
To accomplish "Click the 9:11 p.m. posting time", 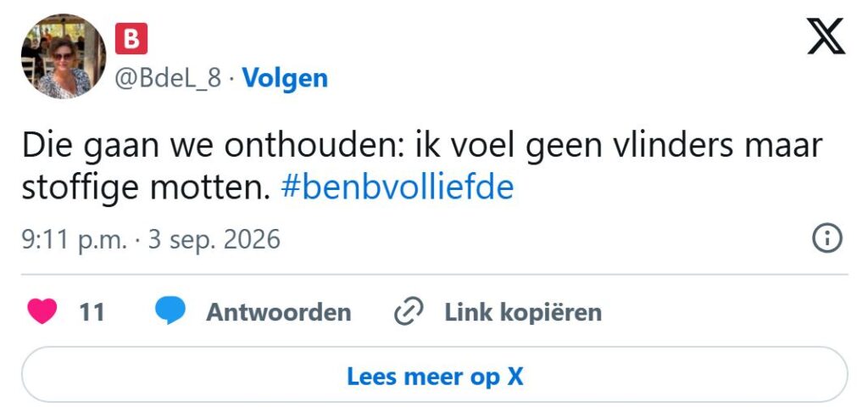I will pos(75,241).
